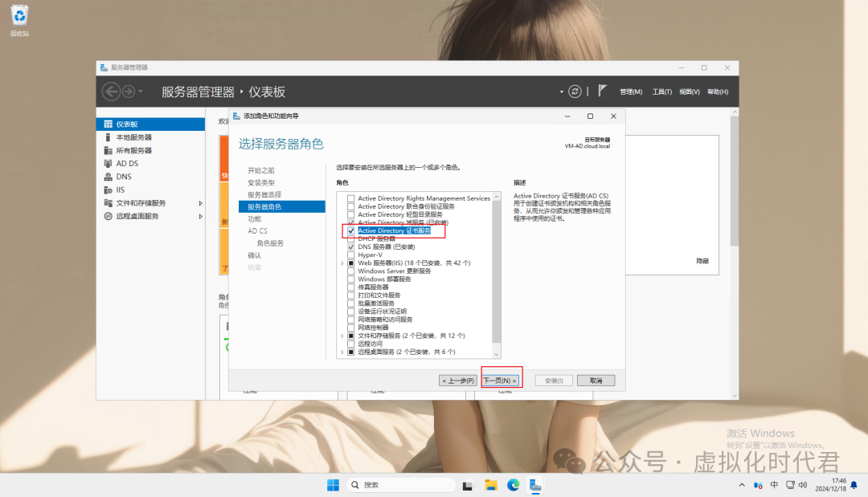The image size is (868, 497).
Task: Check 网络策略和访问服务 checkbox
Action: 350,320
